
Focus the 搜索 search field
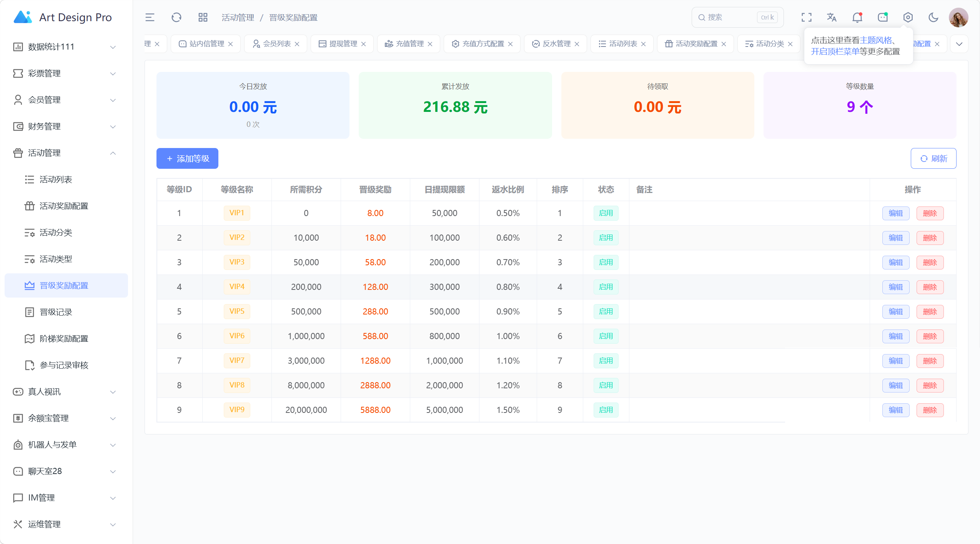737,17
